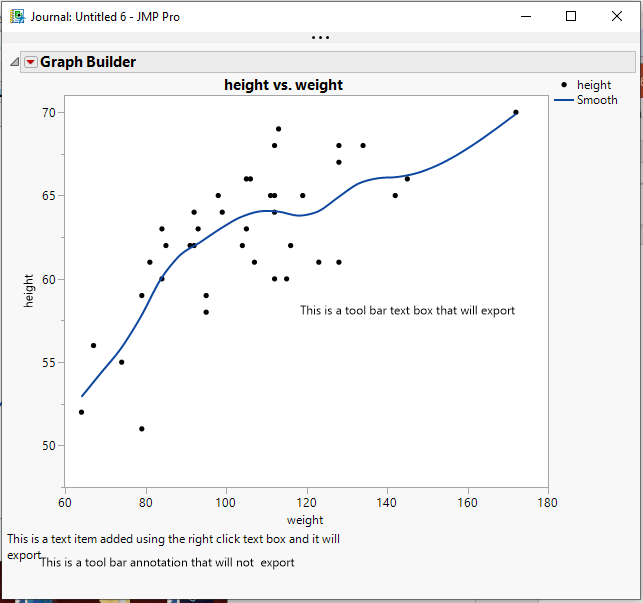Select the tool bar text box annotation in graph
The width and height of the screenshot is (643, 603).
[407, 311]
